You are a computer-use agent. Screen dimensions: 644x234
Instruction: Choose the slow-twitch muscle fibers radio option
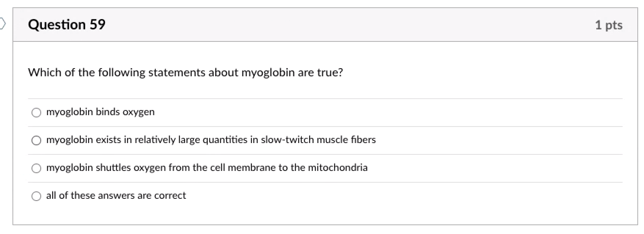pyautogui.click(x=36, y=140)
